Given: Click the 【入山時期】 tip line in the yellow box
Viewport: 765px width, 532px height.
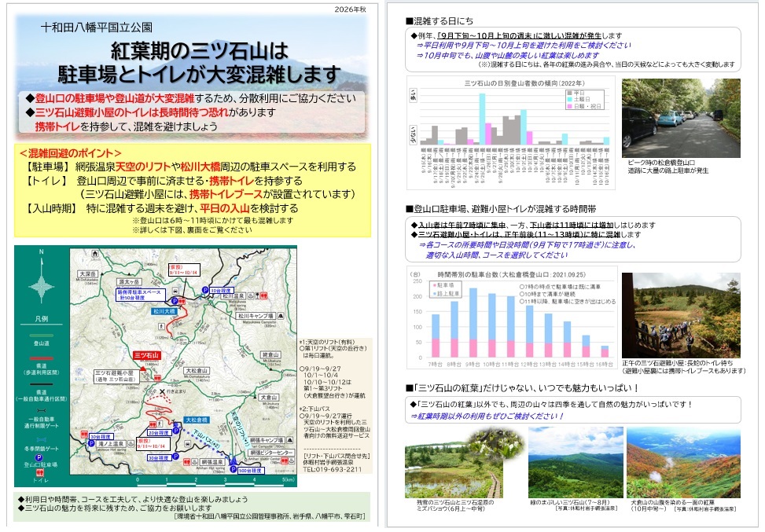Looking at the screenshot, I should click(161, 208).
